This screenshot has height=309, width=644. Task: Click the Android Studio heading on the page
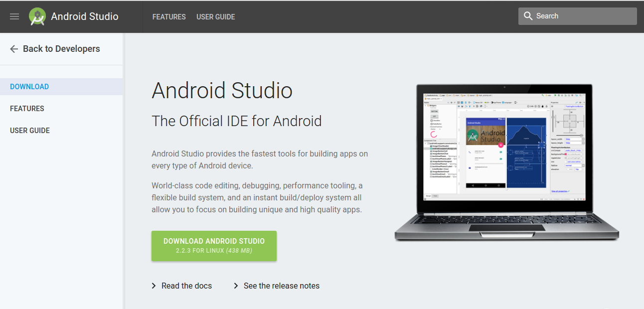[222, 91]
